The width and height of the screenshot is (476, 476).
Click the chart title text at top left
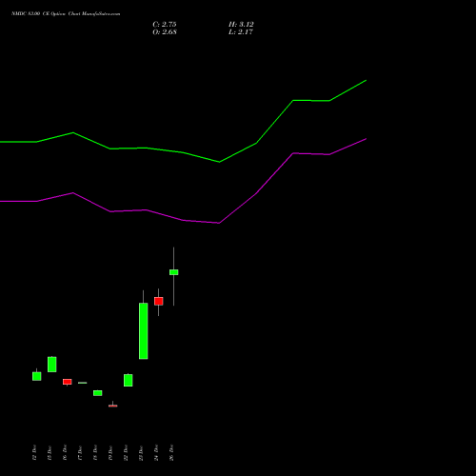[66, 14]
